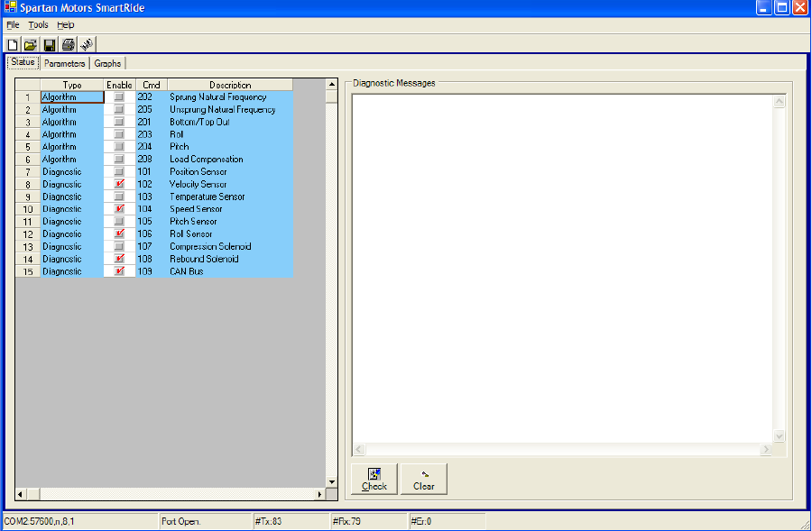Screen dimensions: 812x531
Task: Select the Cmd cell showing 208
Action: (x=152, y=159)
